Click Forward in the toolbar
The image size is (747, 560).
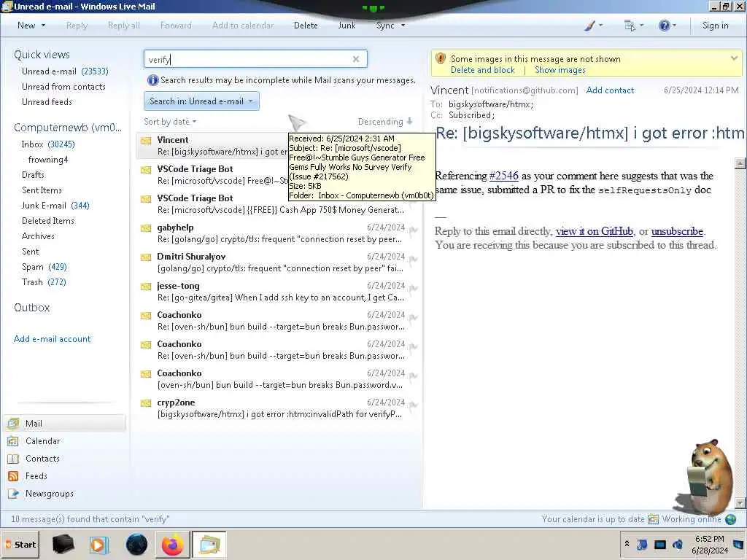pyautogui.click(x=176, y=26)
